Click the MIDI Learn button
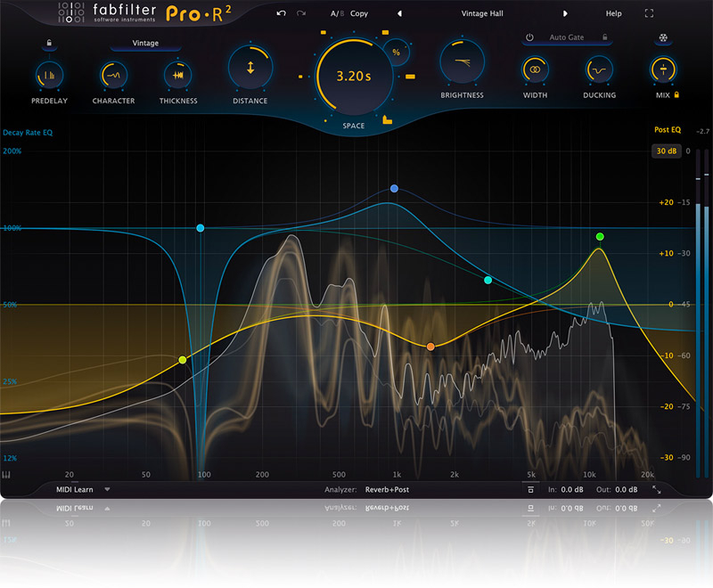The image size is (713, 588). 75,489
